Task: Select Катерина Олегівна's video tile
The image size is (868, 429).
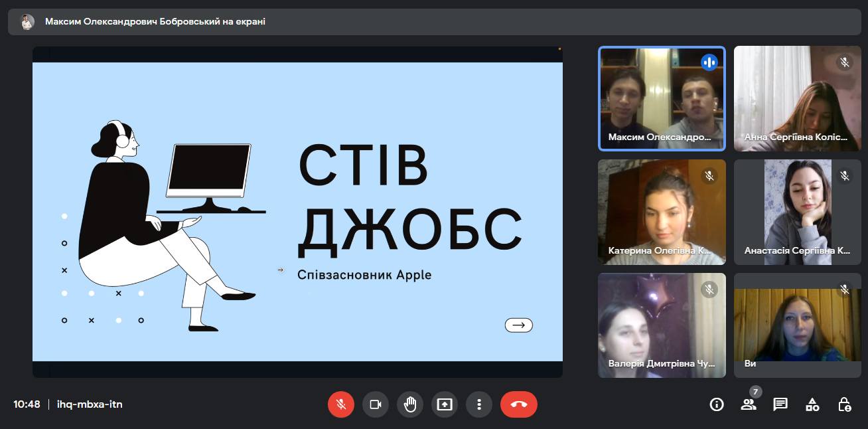Action: coord(662,212)
